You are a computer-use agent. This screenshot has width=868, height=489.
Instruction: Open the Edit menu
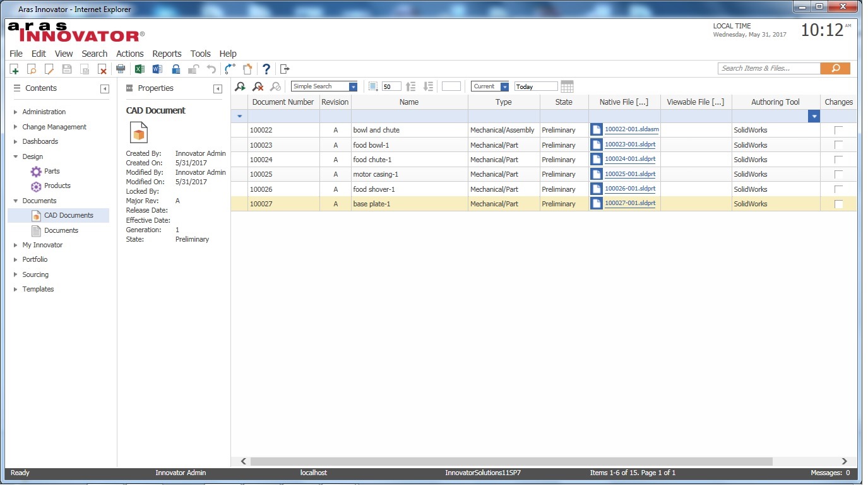[x=39, y=54]
